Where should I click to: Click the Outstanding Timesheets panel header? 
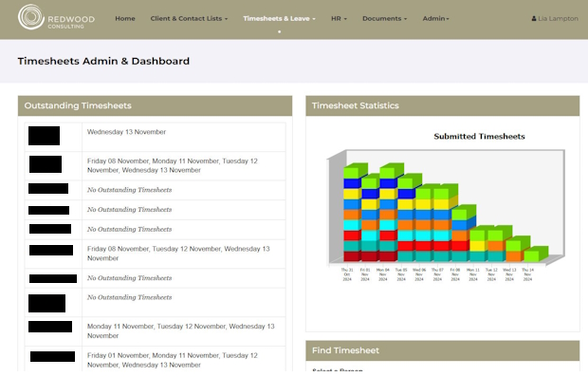click(x=155, y=106)
